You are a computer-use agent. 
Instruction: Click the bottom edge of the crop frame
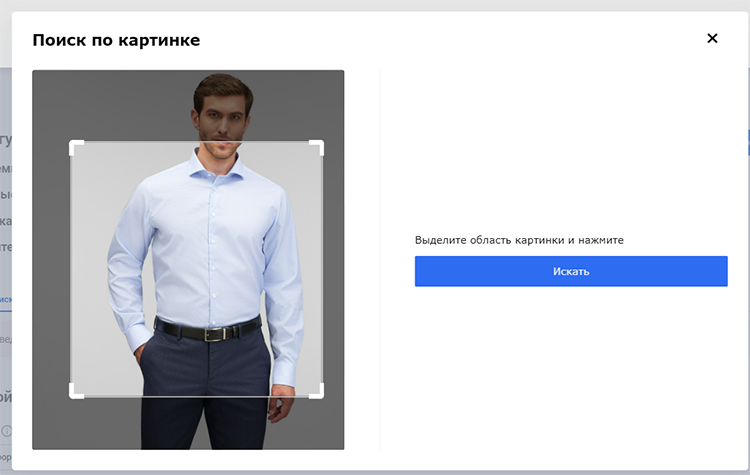pos(197,396)
